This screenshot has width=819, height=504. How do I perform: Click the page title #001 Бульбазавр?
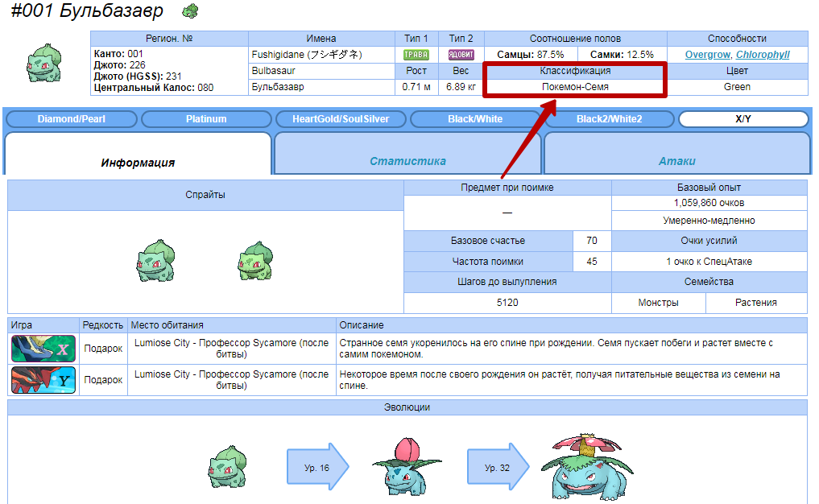87,10
